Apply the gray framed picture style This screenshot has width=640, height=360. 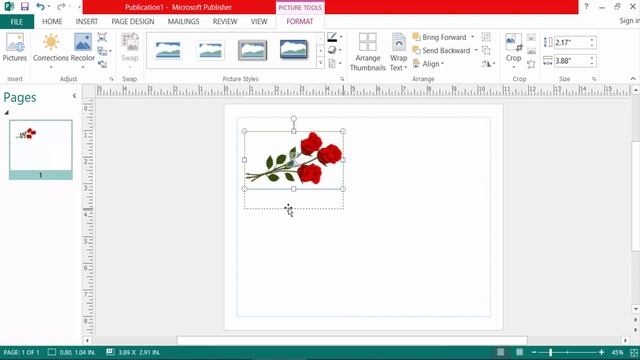(252, 50)
